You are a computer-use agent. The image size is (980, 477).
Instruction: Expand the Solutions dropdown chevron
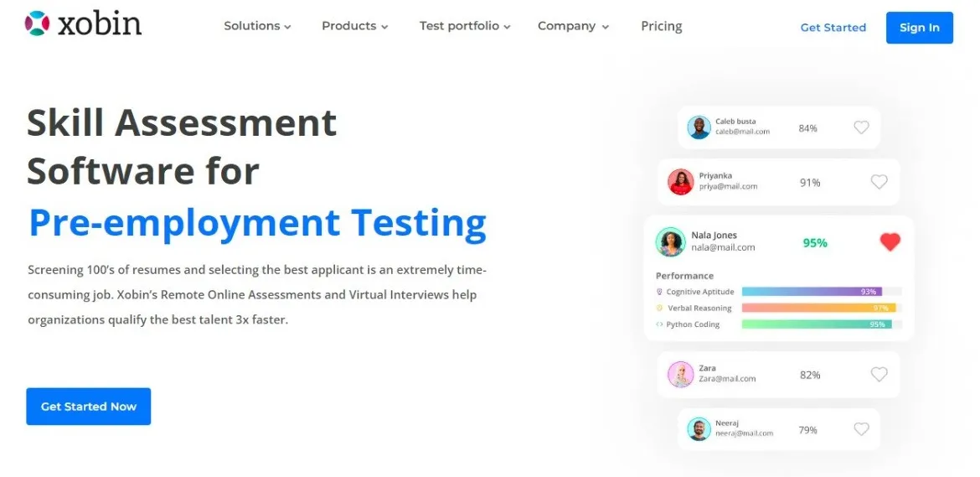point(287,27)
